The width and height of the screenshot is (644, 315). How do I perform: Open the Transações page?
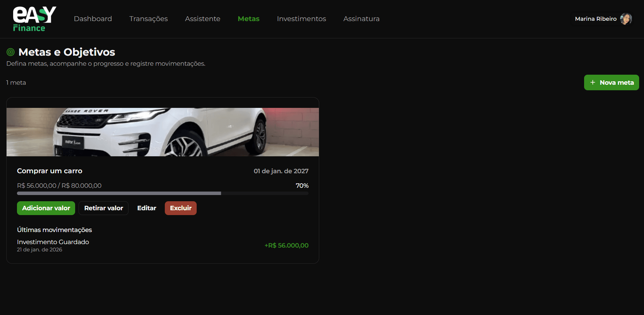pos(149,19)
